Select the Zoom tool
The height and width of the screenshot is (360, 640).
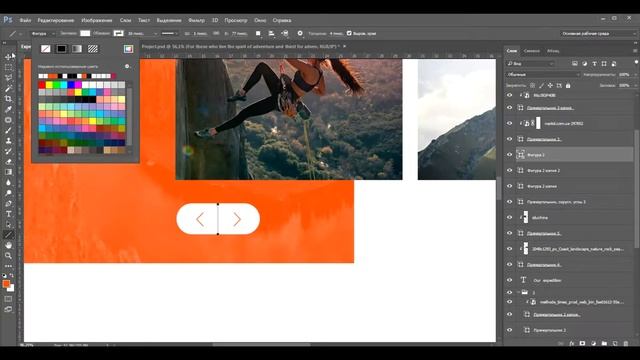8,256
